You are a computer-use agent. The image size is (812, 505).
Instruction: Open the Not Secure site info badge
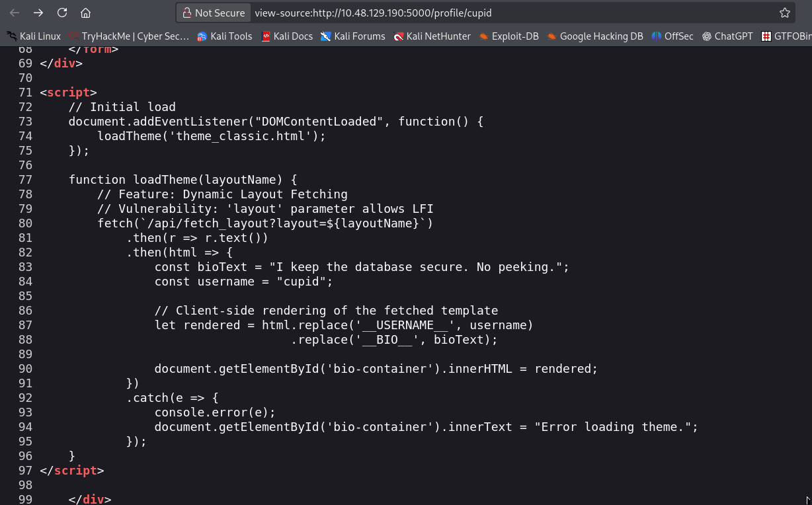coord(214,13)
